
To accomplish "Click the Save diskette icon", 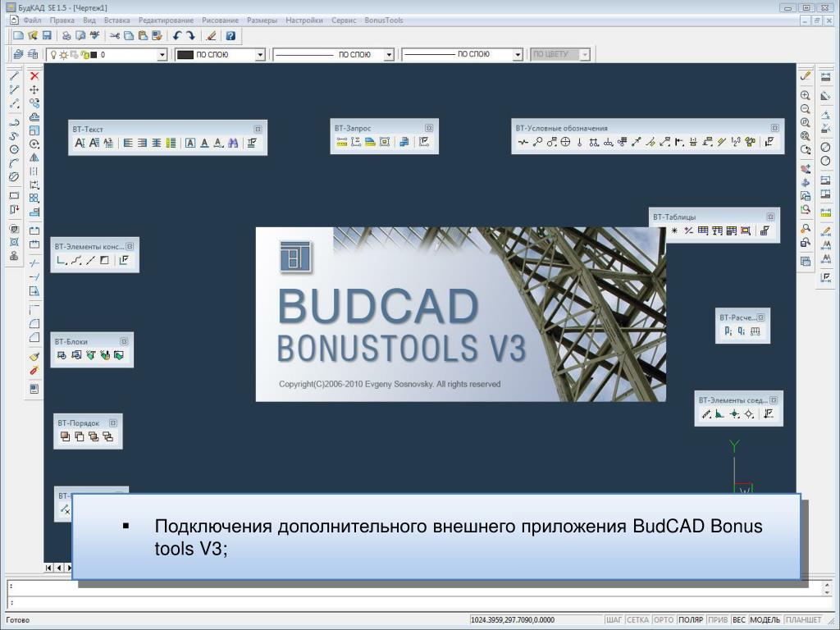I will pos(47,35).
